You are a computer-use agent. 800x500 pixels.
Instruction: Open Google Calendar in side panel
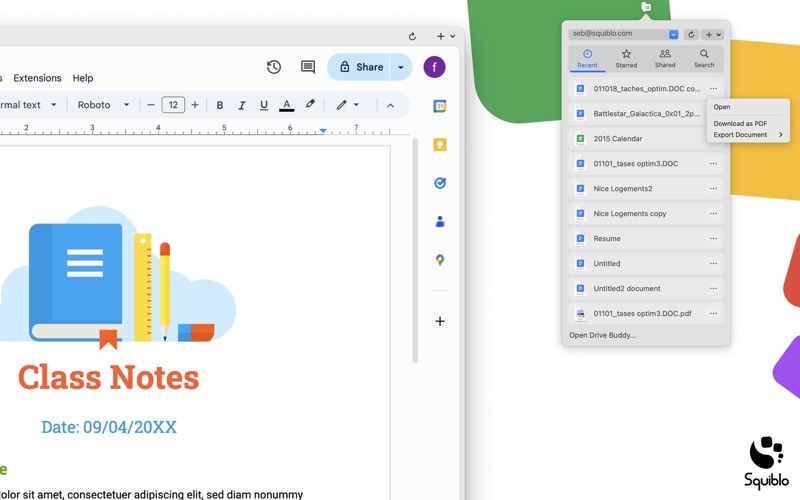tap(439, 106)
